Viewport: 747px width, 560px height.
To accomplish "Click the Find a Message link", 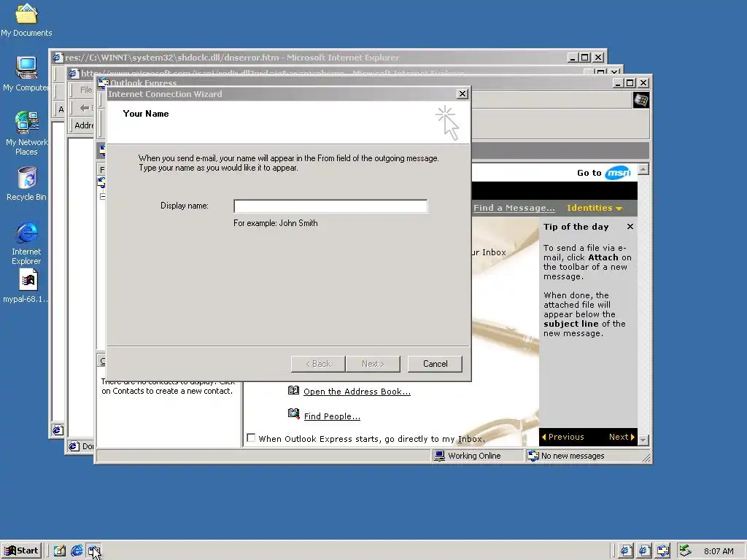I will [514, 208].
